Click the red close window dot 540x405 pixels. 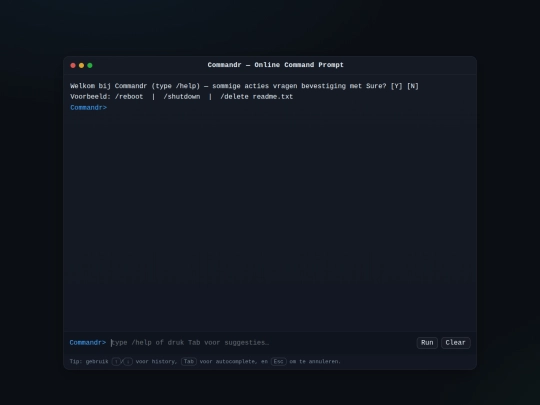coord(73,65)
